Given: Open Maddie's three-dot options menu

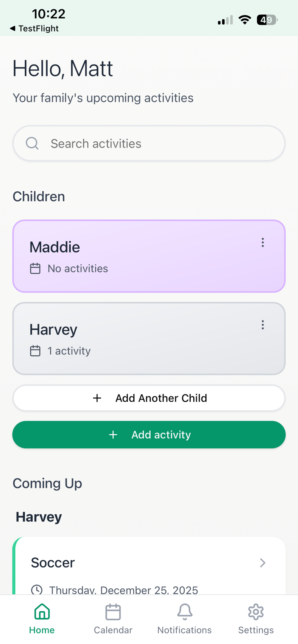Looking at the screenshot, I should pos(263,242).
